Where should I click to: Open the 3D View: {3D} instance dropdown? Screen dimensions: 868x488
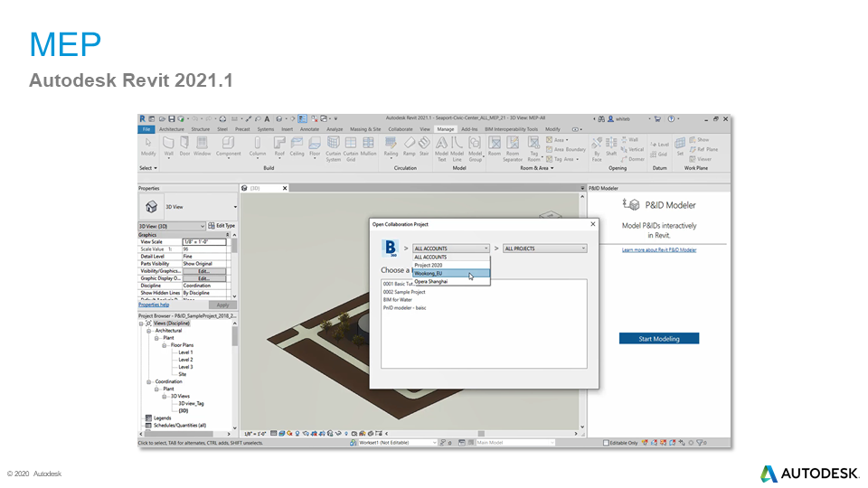172,226
